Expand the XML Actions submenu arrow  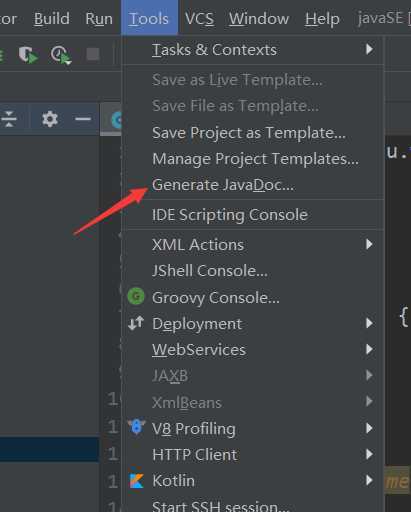click(x=369, y=244)
